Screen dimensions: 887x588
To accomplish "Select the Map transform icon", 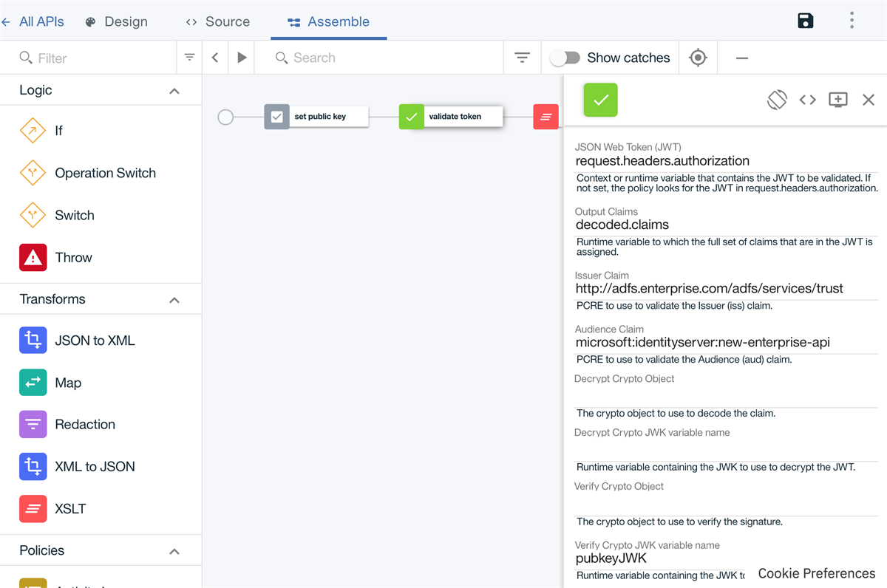I will coord(33,382).
